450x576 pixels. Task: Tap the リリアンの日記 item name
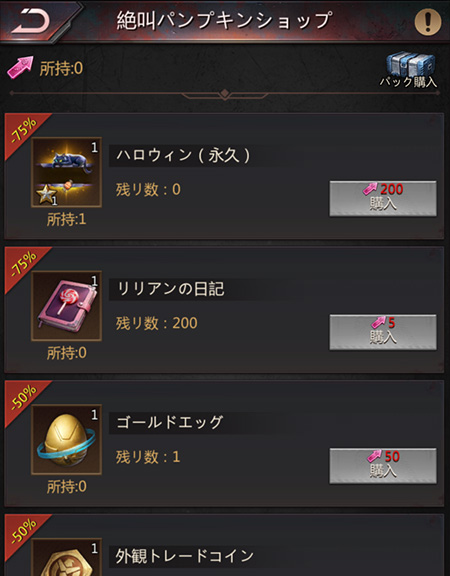coord(170,289)
